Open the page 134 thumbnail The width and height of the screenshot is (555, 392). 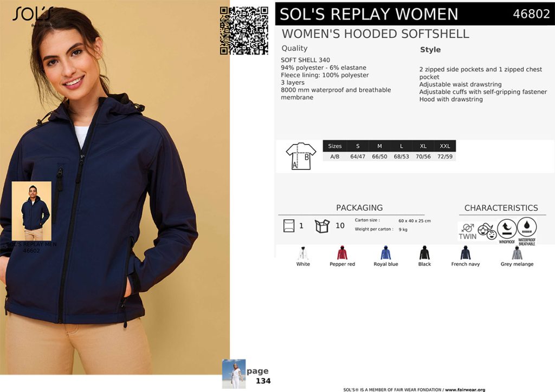(x=234, y=374)
